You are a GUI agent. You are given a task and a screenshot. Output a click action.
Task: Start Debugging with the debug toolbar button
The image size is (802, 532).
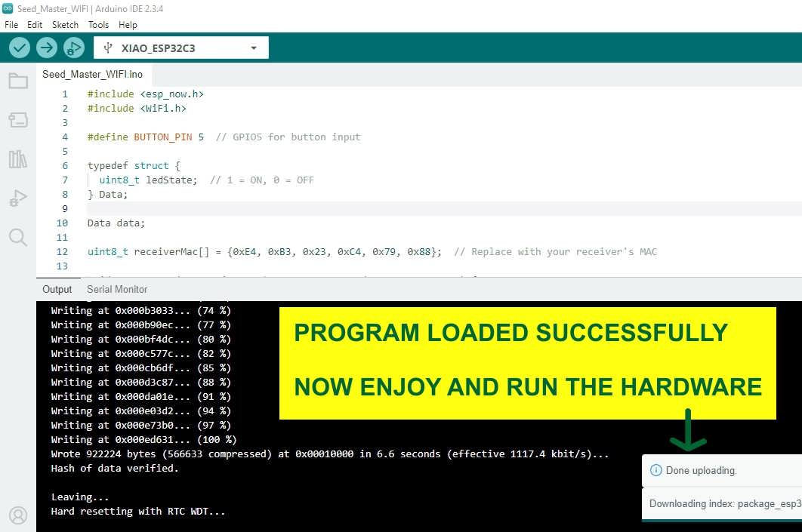[74, 48]
